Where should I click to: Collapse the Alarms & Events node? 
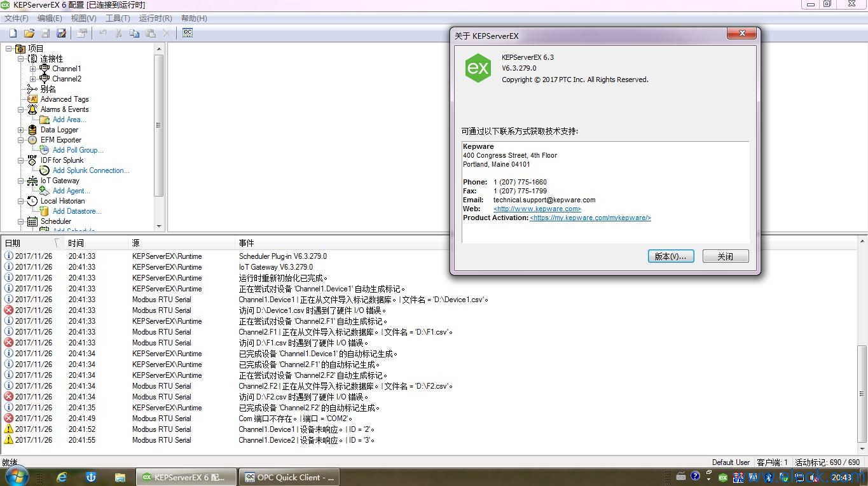pos(21,109)
